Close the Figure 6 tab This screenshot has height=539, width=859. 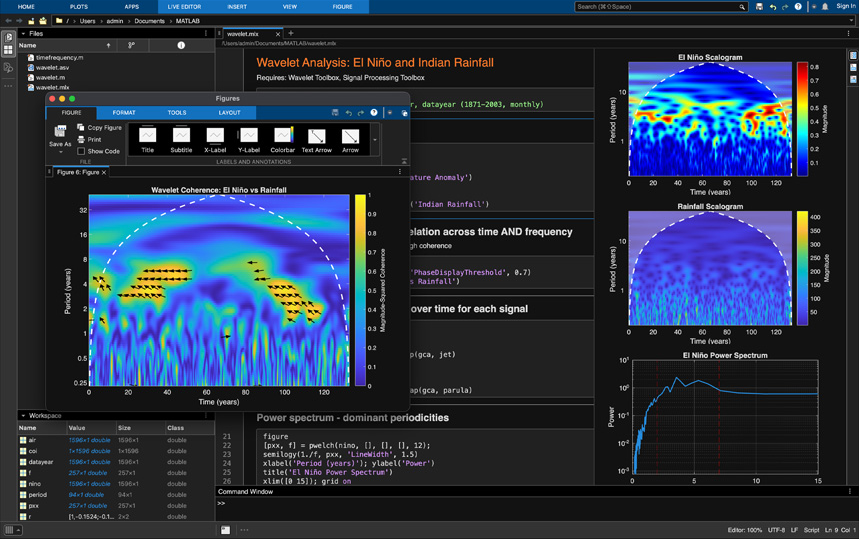coord(104,173)
